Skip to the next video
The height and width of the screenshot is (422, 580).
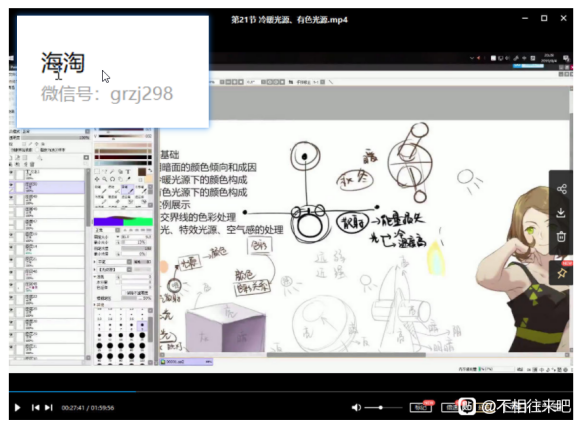pyautogui.click(x=48, y=407)
